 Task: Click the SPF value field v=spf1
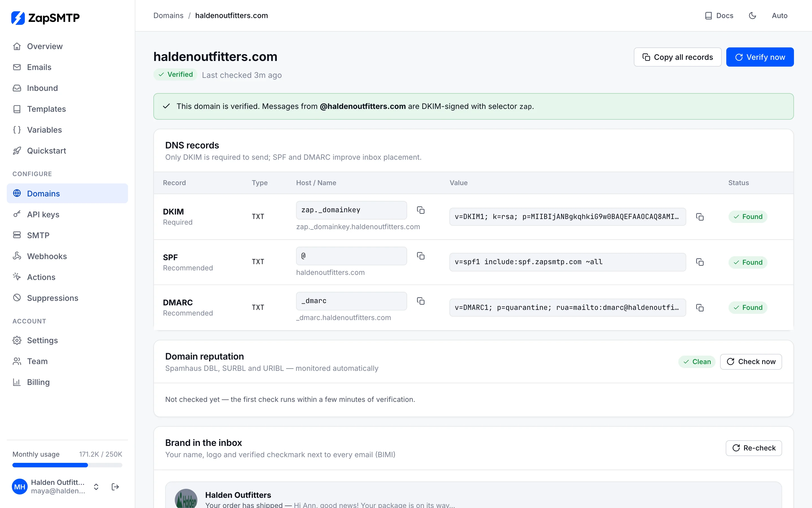tap(567, 262)
